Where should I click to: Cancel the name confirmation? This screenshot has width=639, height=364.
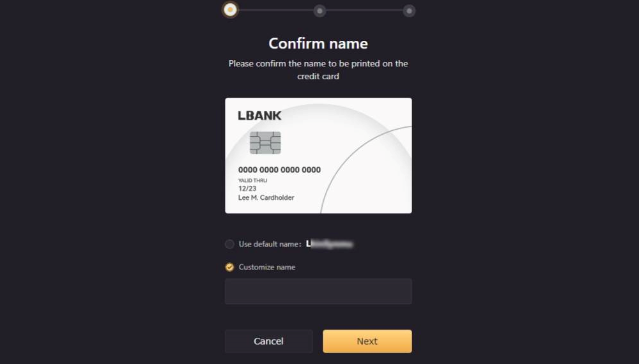[269, 341]
